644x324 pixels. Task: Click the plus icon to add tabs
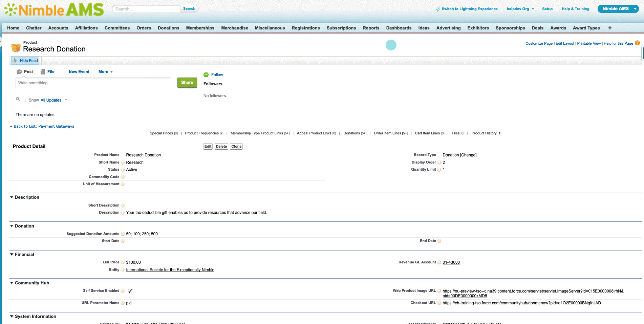pyautogui.click(x=610, y=28)
